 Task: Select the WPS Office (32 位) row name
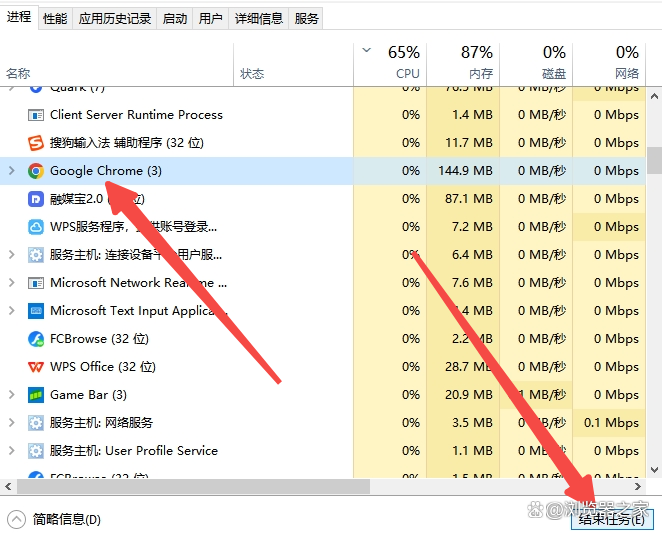point(103,367)
